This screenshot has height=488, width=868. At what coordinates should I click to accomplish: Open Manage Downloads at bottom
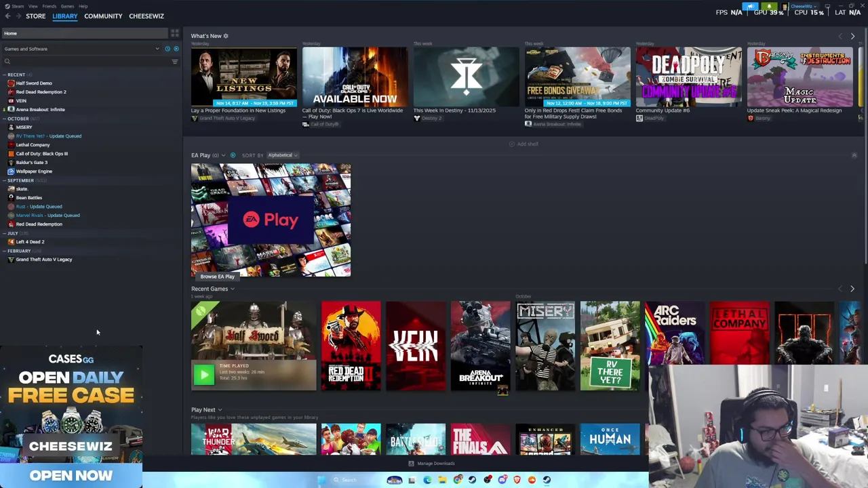click(x=431, y=464)
